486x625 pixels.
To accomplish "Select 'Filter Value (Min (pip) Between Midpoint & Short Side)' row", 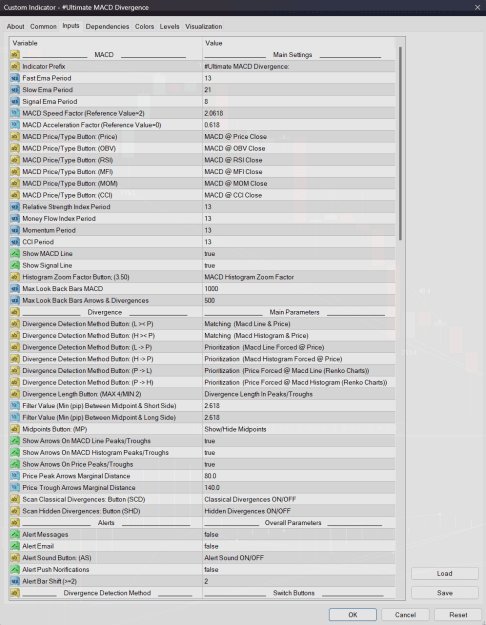I will [203, 406].
